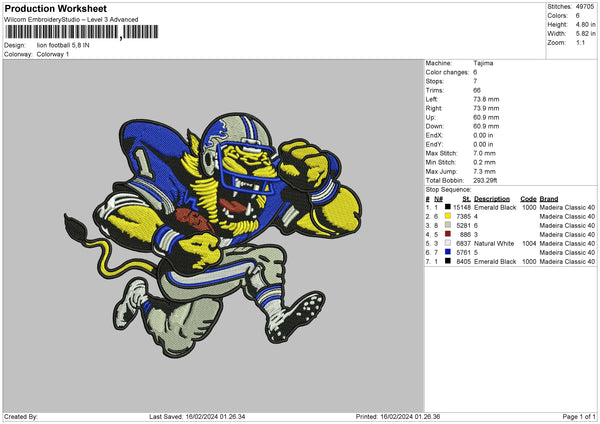Click the Color changes label
Image resolution: width=600 pixels, height=424 pixels.
tap(447, 72)
